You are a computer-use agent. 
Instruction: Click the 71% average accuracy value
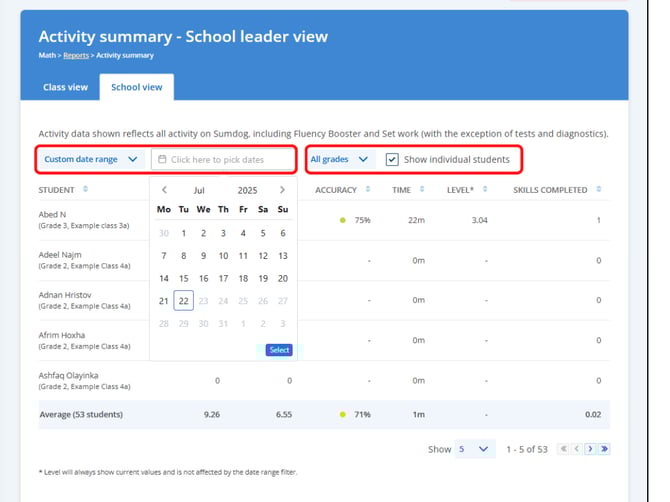coord(362,414)
